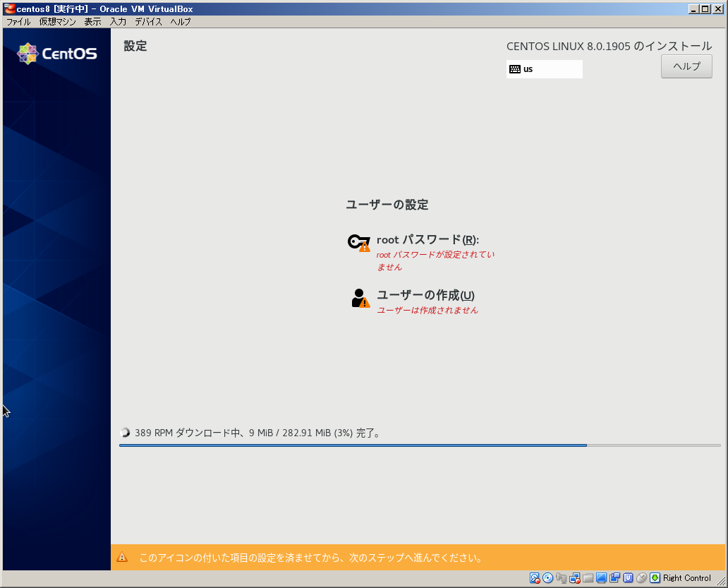This screenshot has width=728, height=588.
Task: Click the display monitor status icon
Action: point(601,578)
